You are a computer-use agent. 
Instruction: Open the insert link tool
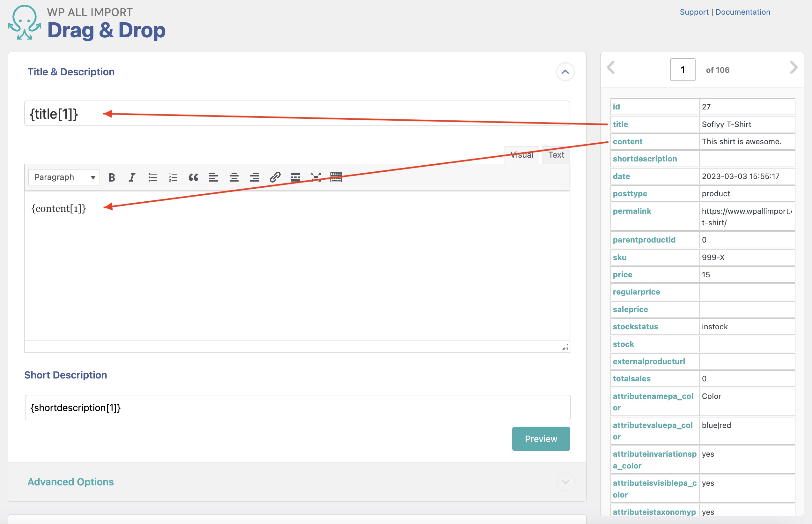click(x=275, y=177)
